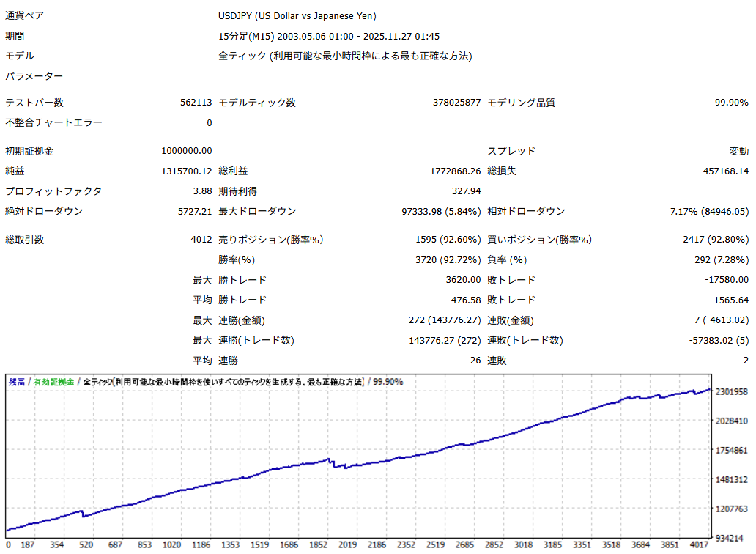Click the expected payoff value 327.94
Viewport: 756px width, 554px height.
point(467,191)
